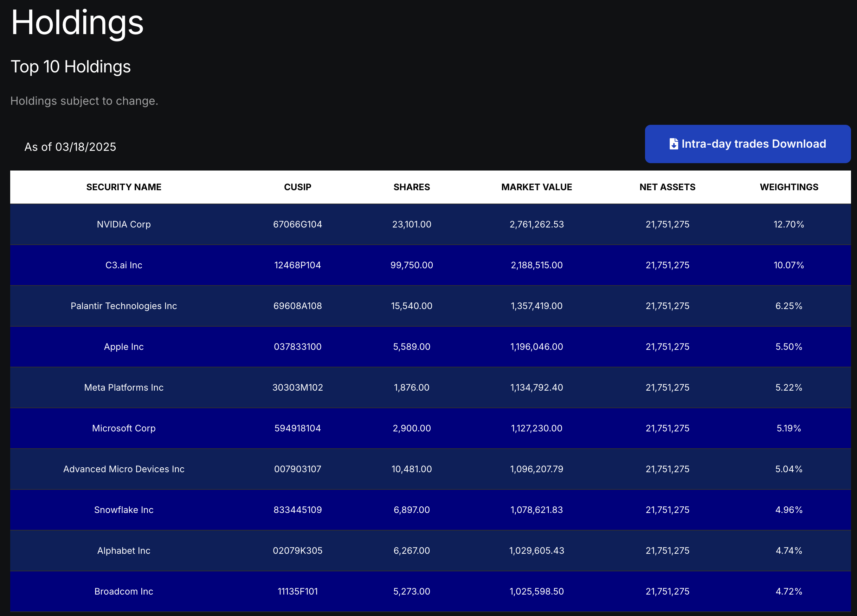Click the C3.ai Inc security name

click(x=124, y=265)
